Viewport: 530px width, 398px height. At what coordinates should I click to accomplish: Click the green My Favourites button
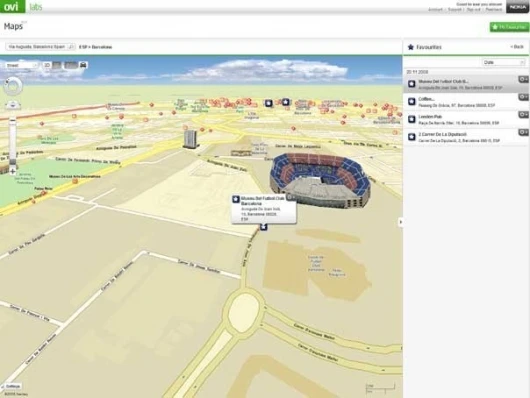(x=509, y=27)
